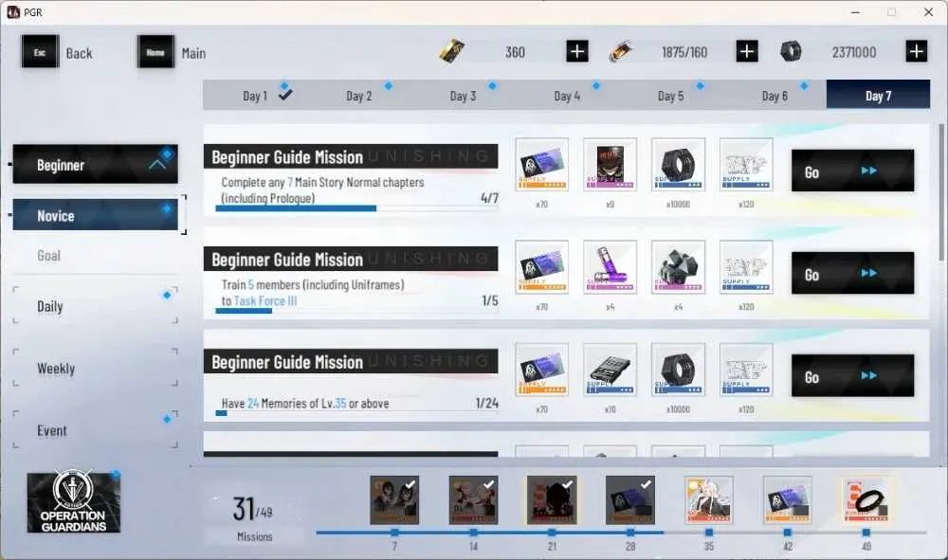Open the Weekly missions section
948x560 pixels.
[x=96, y=368]
